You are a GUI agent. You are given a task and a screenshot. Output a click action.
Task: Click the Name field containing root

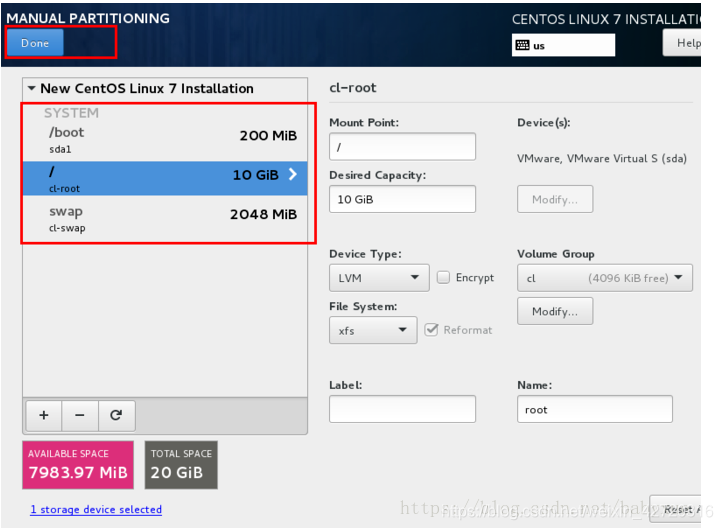coord(594,409)
